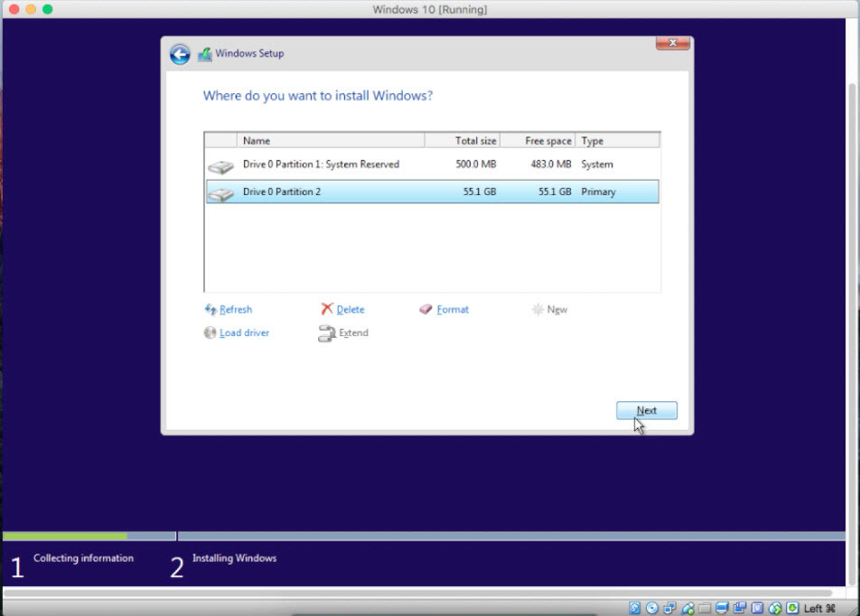Click VirtualBox mouse integration status icon
Screen dimensions: 860x616
tap(775, 608)
